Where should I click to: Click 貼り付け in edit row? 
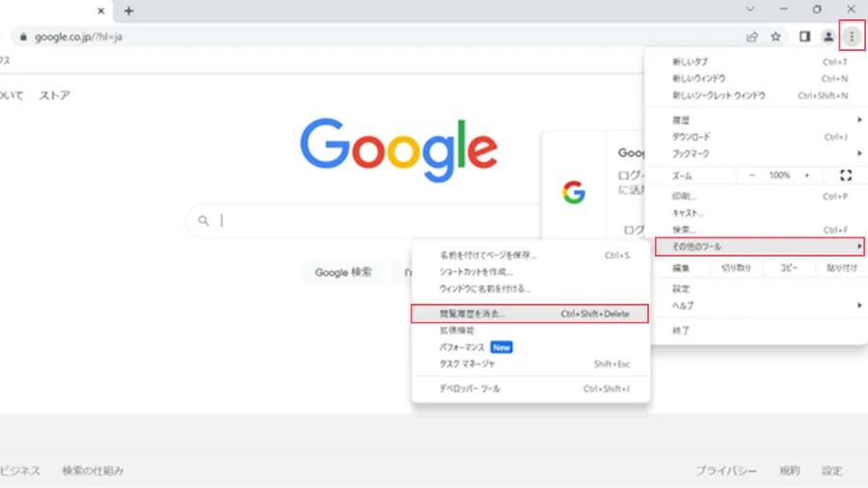pyautogui.click(x=841, y=268)
